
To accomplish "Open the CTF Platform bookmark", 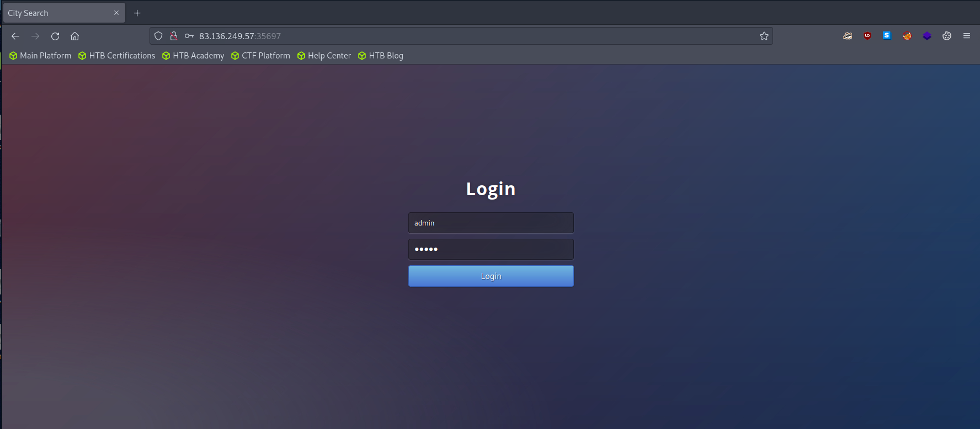I will pos(260,56).
